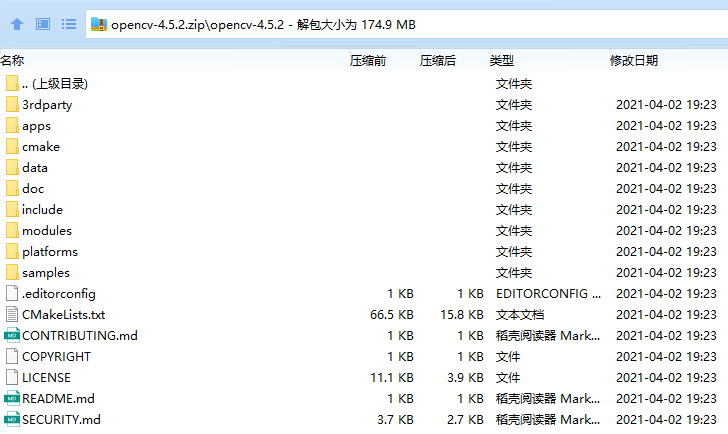
Task: Click the 'doc' folder name
Action: pos(33,188)
